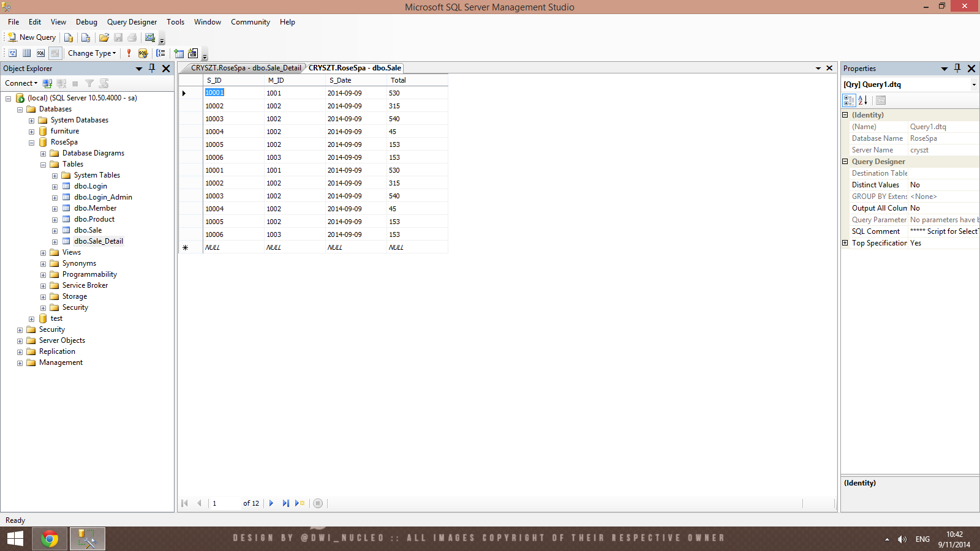
Task: Click the Stop query execution icon
Action: pos(318,503)
